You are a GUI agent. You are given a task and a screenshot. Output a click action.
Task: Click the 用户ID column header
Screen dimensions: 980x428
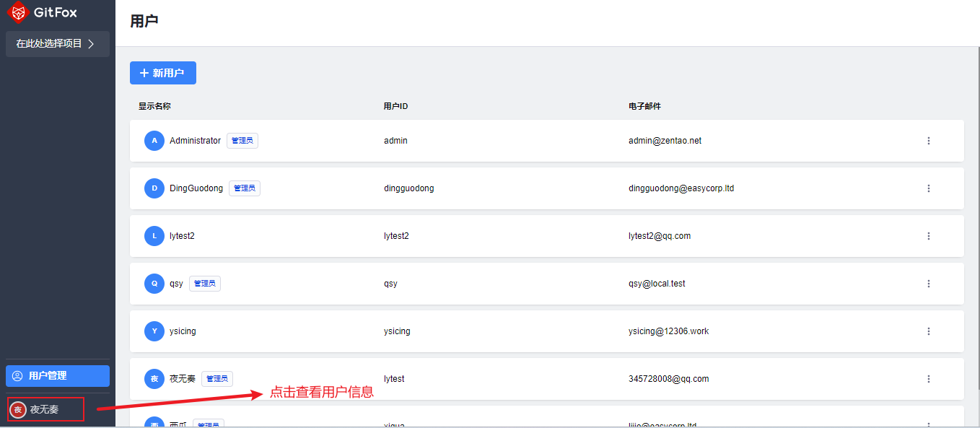396,106
